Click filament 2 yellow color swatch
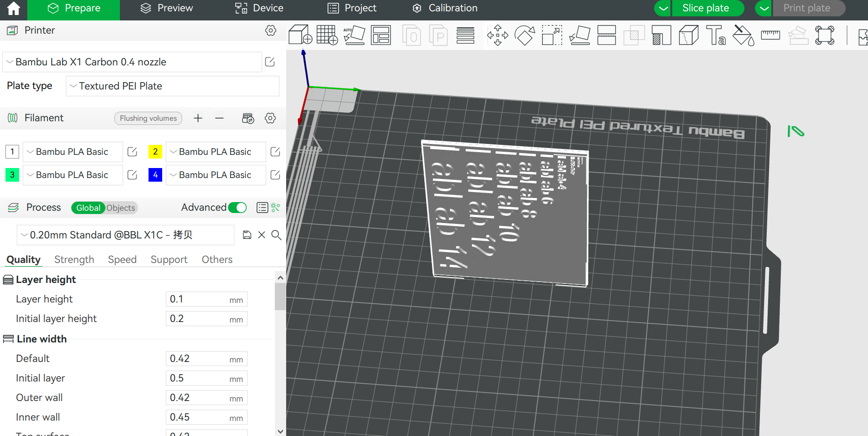 point(155,152)
